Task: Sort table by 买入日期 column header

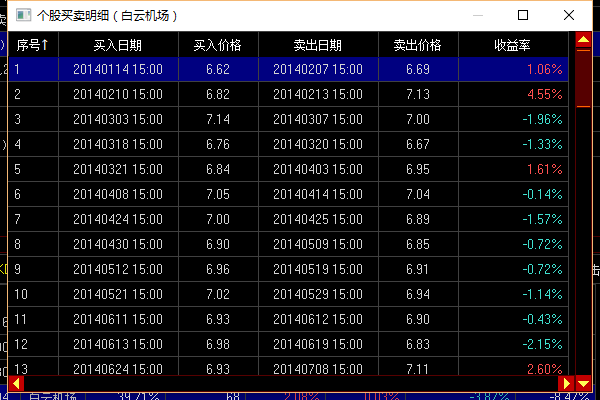Action: tap(117, 45)
